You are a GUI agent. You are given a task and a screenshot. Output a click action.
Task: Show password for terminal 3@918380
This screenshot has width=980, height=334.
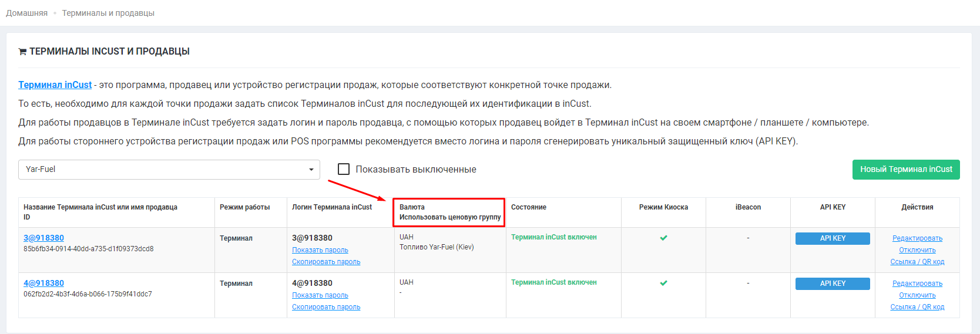point(320,250)
